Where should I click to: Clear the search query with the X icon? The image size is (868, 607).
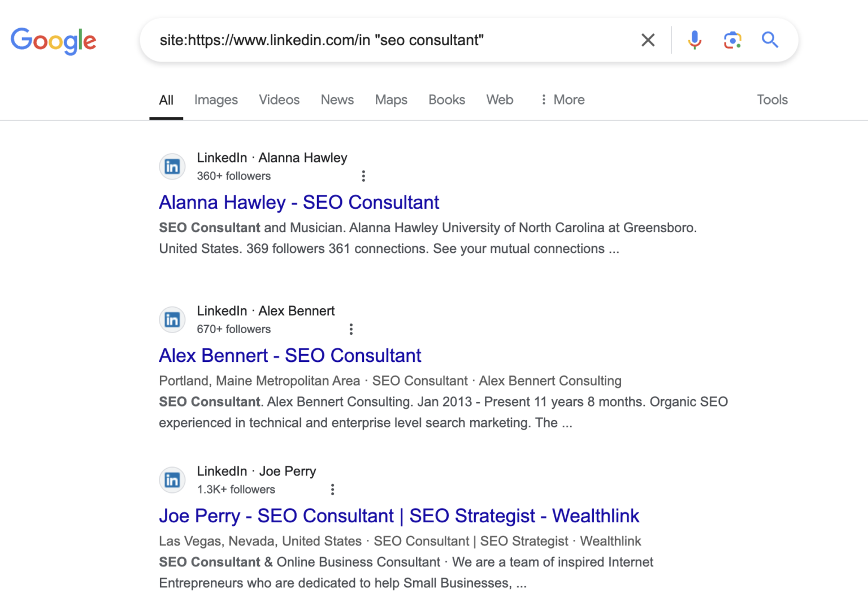(648, 40)
